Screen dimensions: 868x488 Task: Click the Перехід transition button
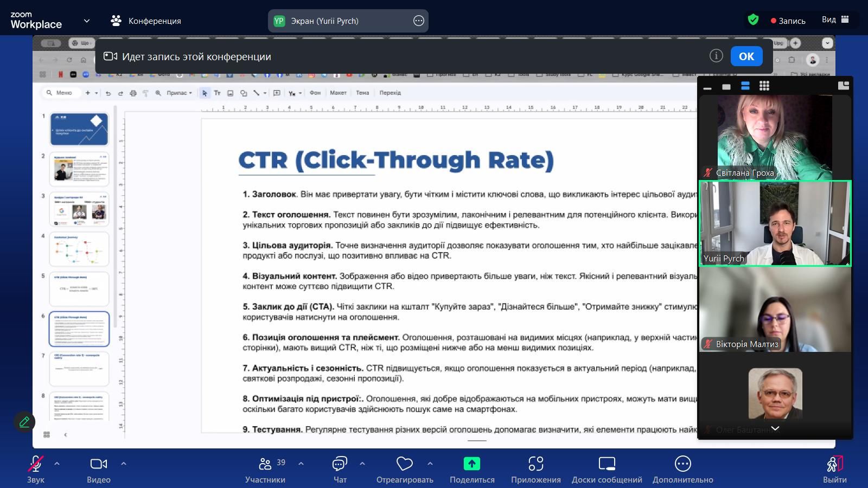tap(390, 93)
